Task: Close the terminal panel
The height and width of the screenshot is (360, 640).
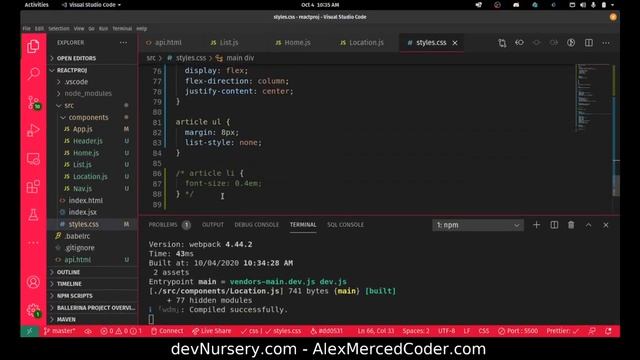Action: pyautogui.click(x=606, y=225)
